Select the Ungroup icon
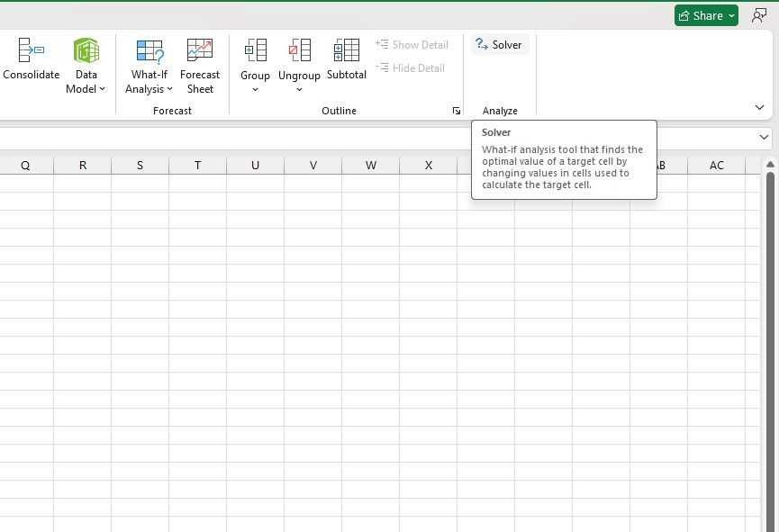Viewport: 779px width, 532px height. click(x=299, y=50)
